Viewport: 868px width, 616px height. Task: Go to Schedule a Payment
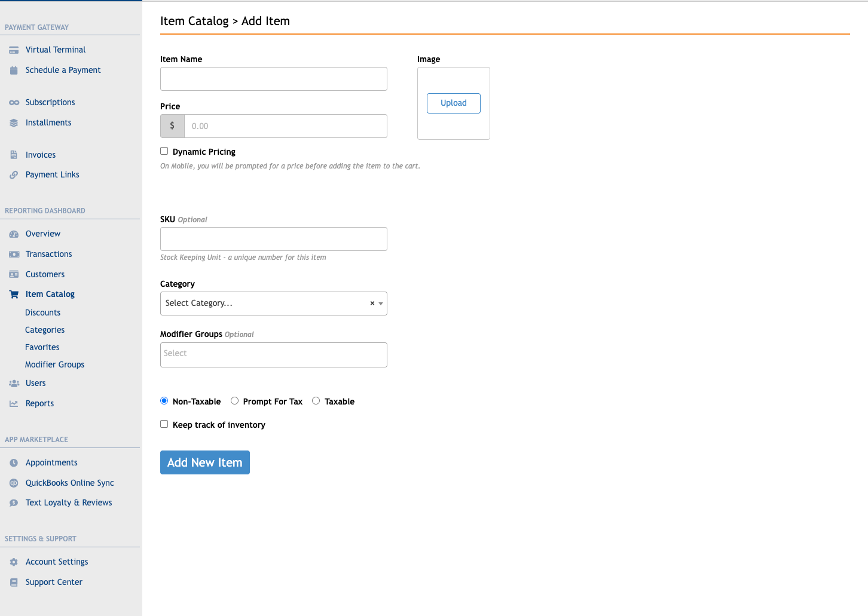63,71
